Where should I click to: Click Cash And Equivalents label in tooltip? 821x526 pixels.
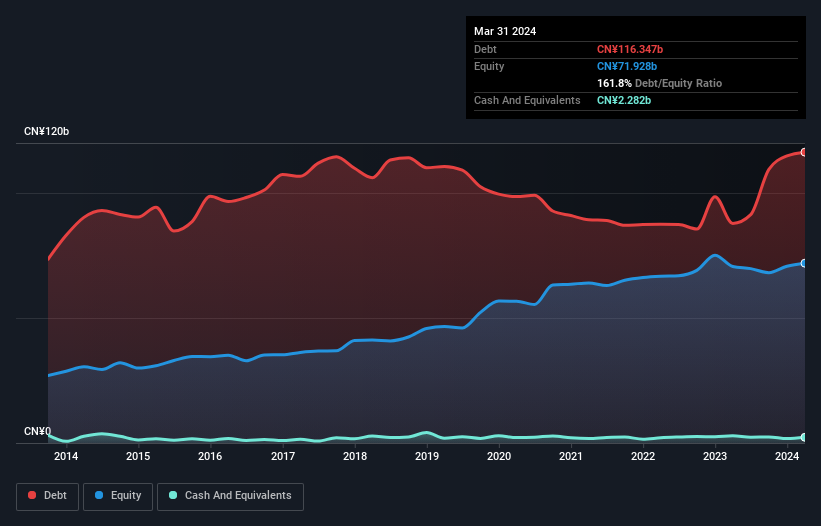[x=527, y=100]
